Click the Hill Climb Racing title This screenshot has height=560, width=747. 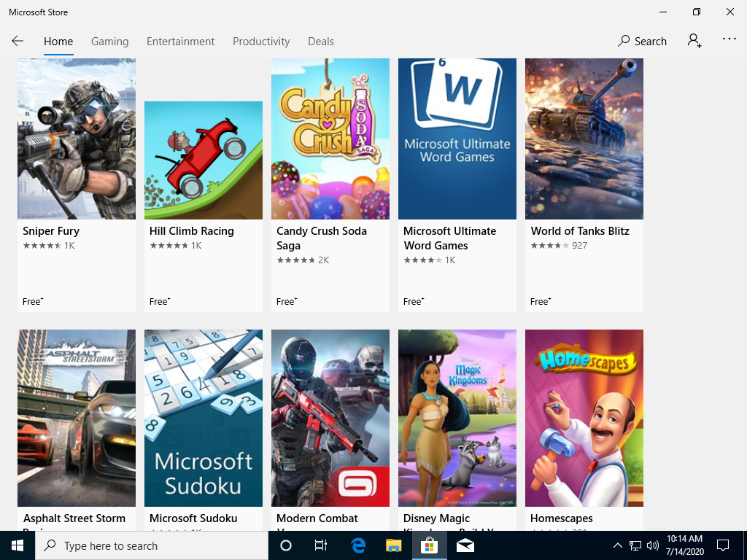(192, 231)
